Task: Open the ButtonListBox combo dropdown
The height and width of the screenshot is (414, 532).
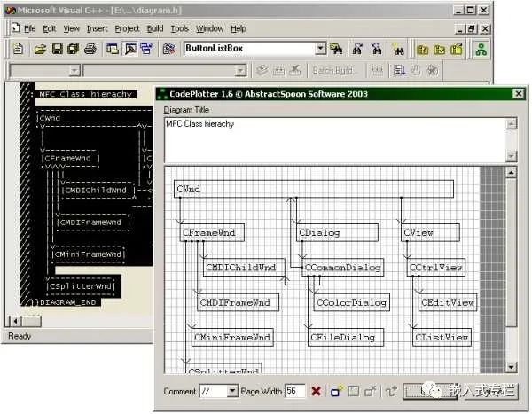Action: coord(320,49)
